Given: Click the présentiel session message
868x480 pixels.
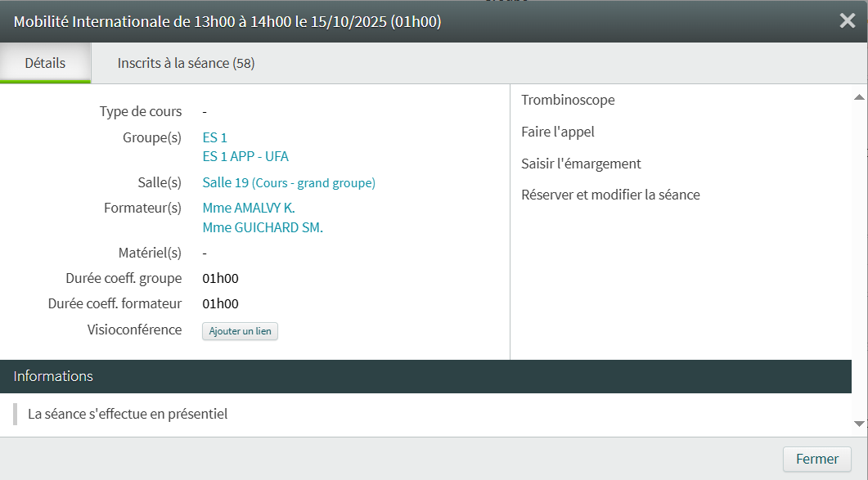Looking at the screenshot, I should [128, 414].
